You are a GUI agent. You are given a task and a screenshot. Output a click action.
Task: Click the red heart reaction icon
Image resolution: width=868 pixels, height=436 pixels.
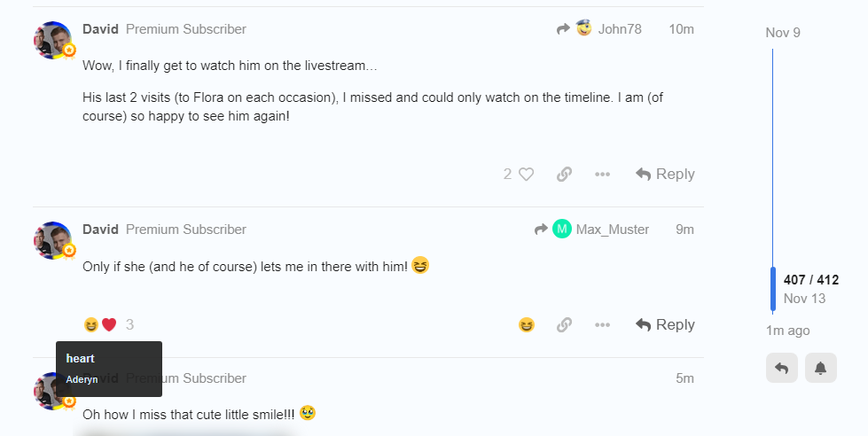[x=109, y=325]
